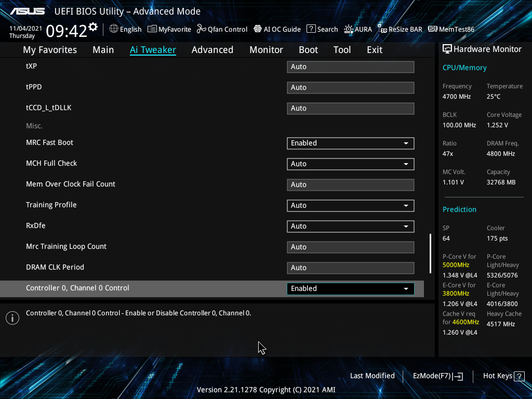The width and height of the screenshot is (532, 399).
Task: Click the AURA lighting icon
Action: point(349,29)
